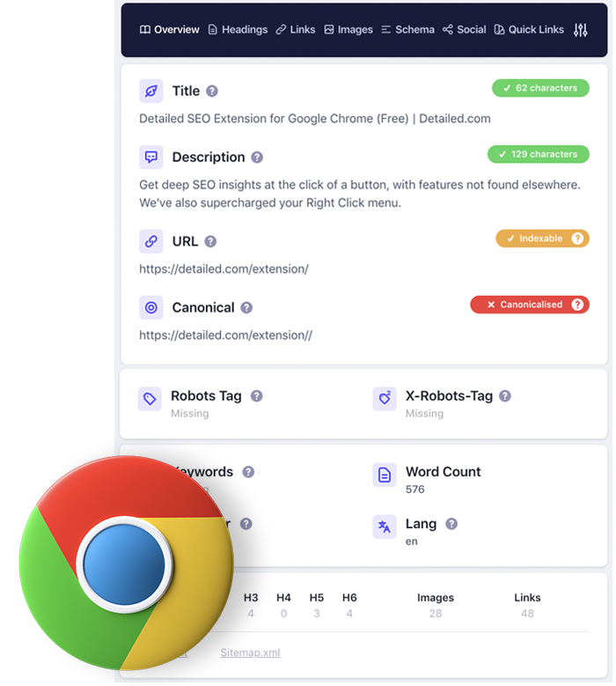Switch to the Headings tab
The image size is (616, 686).
pos(238,30)
